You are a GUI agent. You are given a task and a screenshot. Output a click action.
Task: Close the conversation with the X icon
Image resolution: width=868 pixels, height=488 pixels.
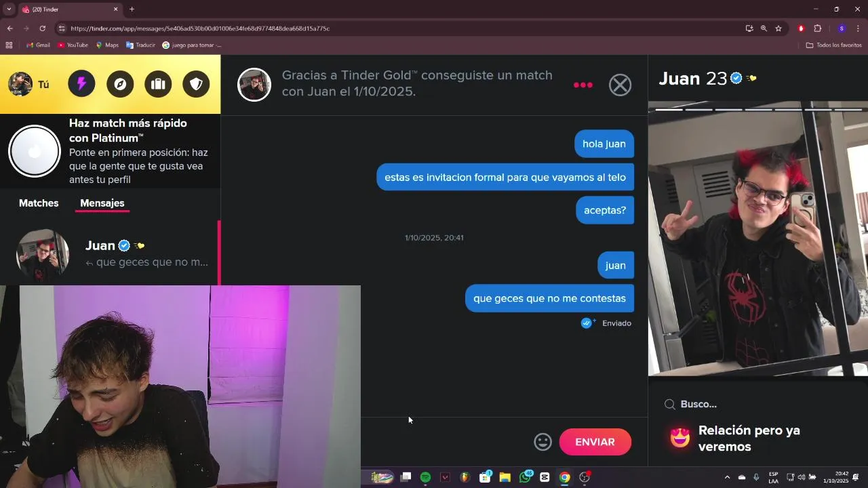[x=620, y=85]
